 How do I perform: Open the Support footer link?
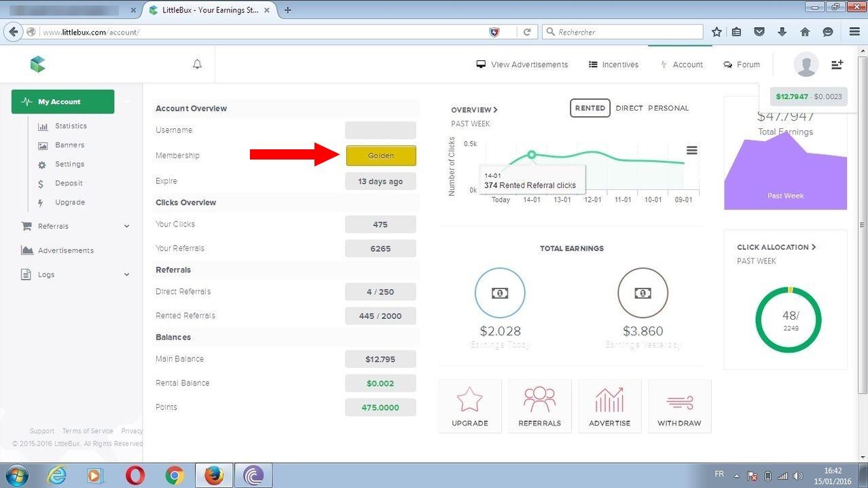click(x=42, y=431)
